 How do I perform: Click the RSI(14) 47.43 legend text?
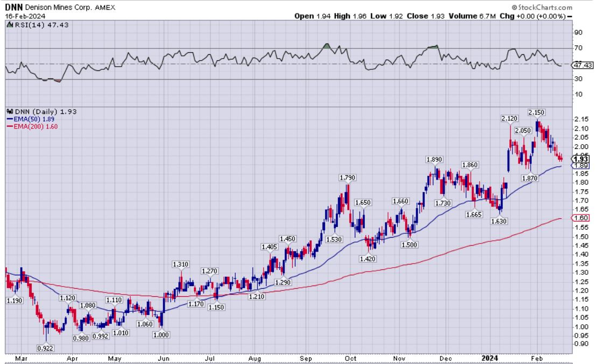(x=41, y=25)
